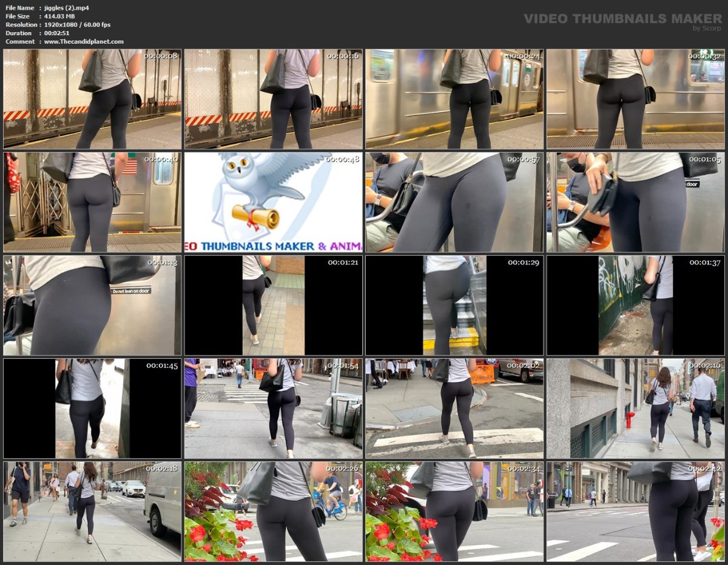Click the owl logo frame at 00:00:48
Screen dimensions: 728x565
(x=274, y=202)
